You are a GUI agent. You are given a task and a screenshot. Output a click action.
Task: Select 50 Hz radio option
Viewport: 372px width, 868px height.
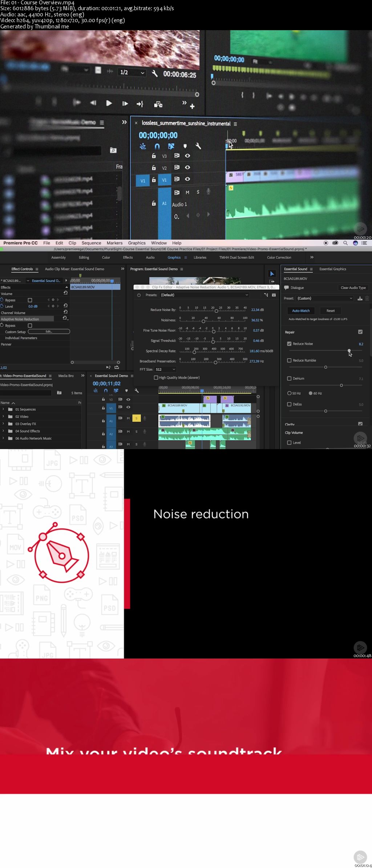pos(289,393)
